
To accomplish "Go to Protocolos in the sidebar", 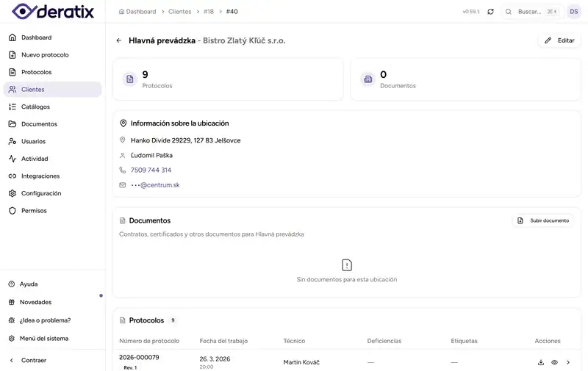I will pos(52,72).
